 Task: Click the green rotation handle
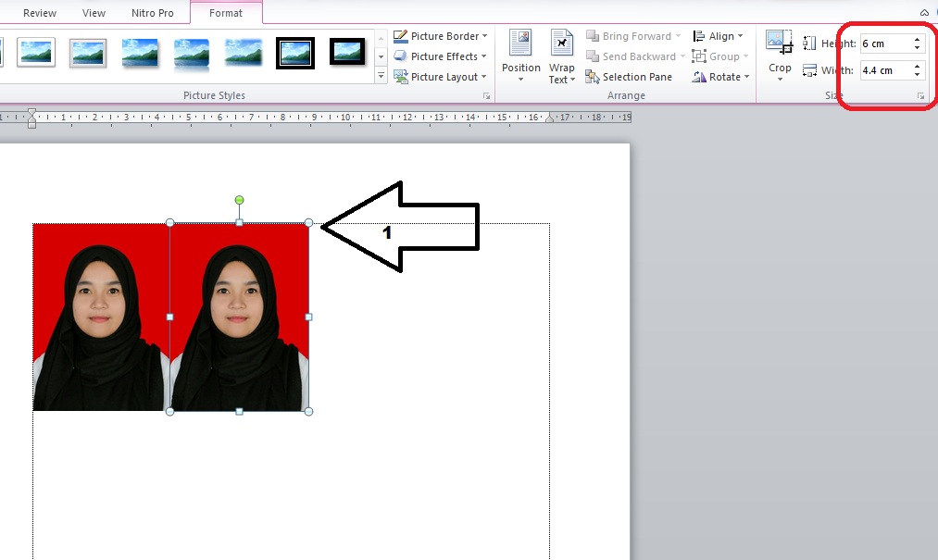tap(239, 200)
